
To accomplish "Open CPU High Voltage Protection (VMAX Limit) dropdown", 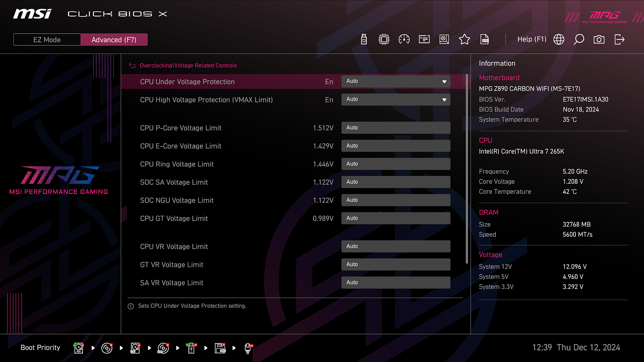I will 396,99.
